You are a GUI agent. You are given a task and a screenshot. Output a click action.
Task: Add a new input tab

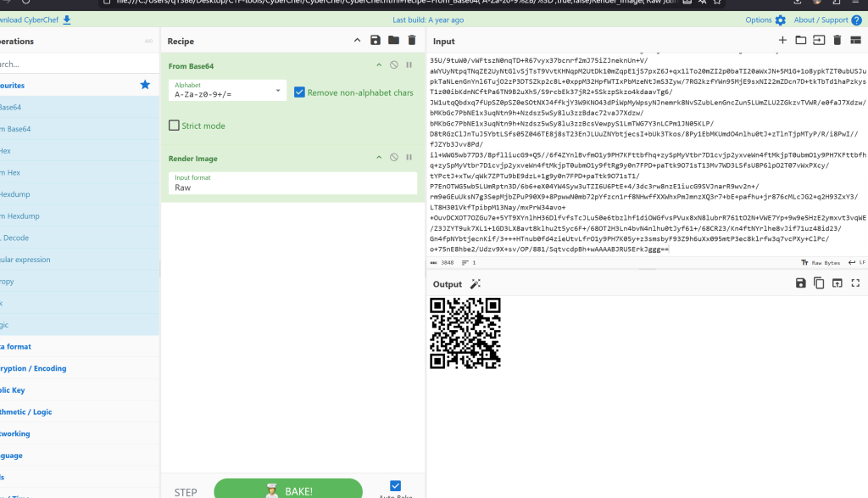(x=782, y=41)
